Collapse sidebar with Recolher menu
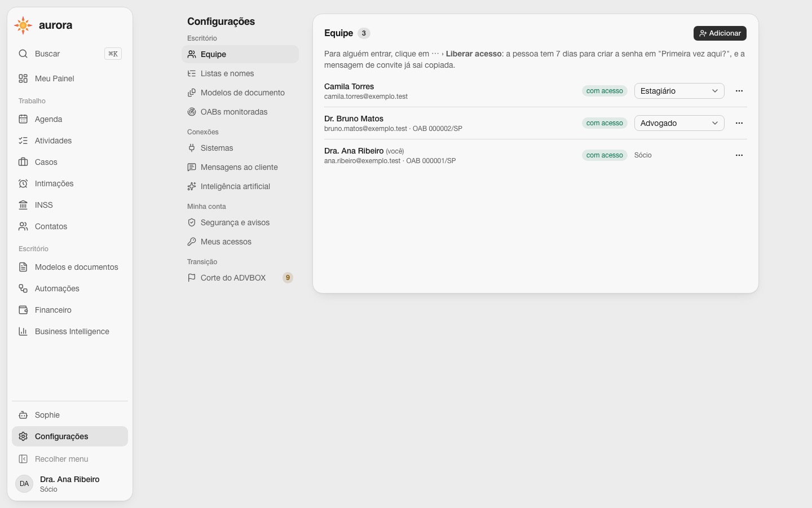The height and width of the screenshot is (508, 812). [70, 459]
